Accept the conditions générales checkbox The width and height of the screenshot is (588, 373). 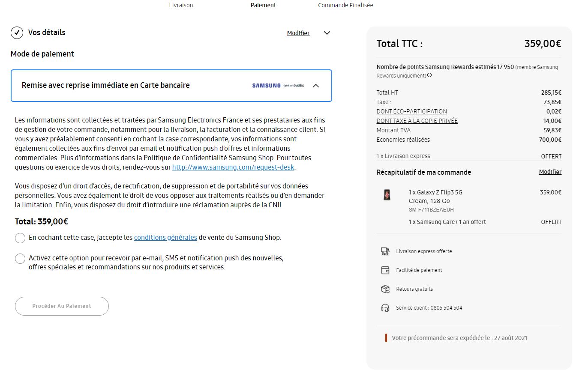coord(20,238)
